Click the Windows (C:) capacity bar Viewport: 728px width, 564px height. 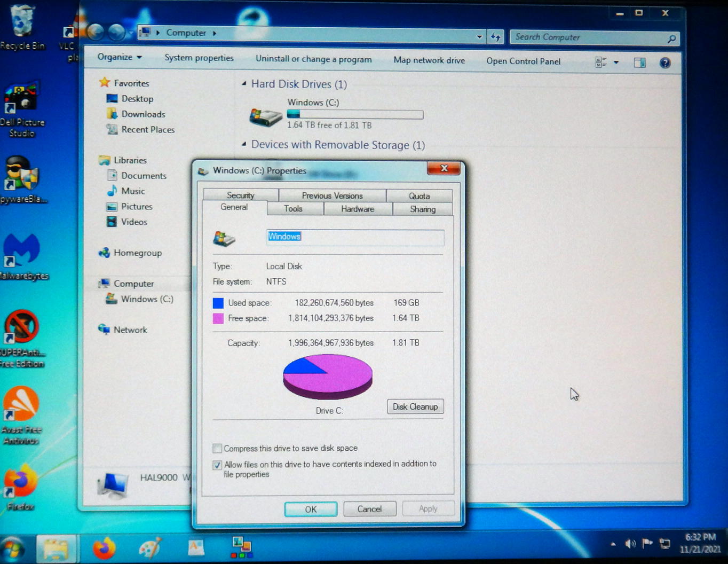click(355, 114)
